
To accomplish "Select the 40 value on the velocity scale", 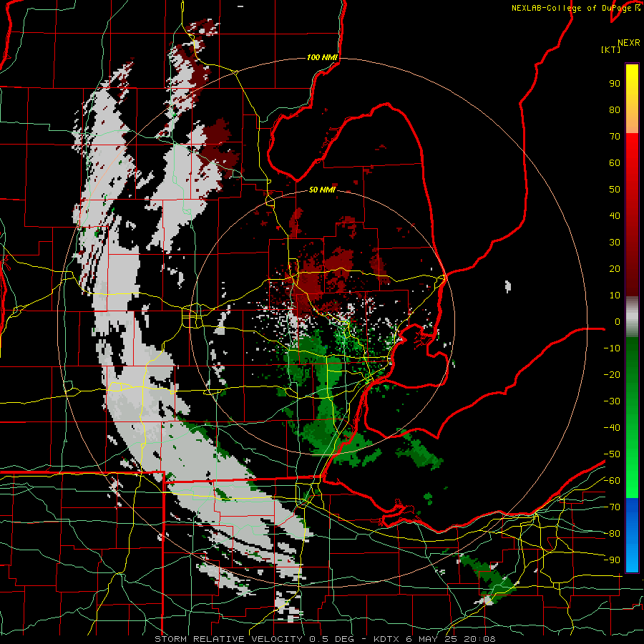I will (615, 216).
